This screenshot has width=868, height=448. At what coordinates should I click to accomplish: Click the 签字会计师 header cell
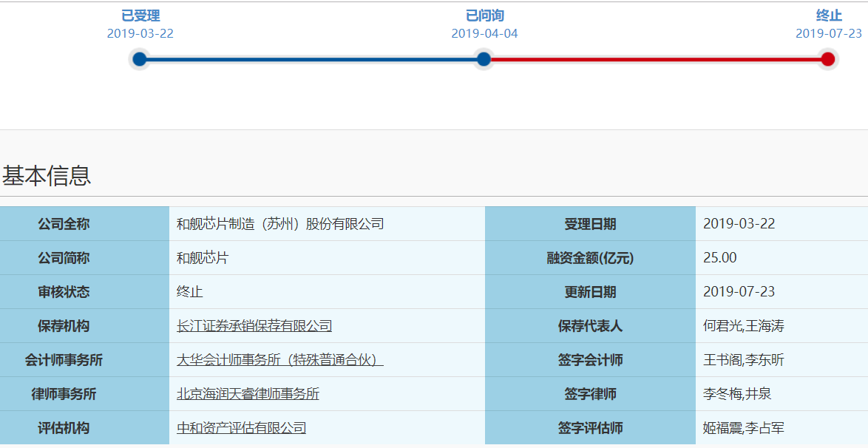590,360
